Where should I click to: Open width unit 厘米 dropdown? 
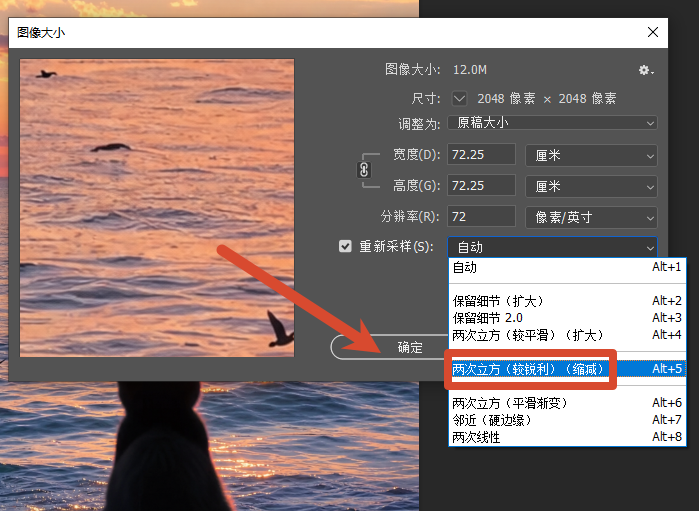point(591,156)
